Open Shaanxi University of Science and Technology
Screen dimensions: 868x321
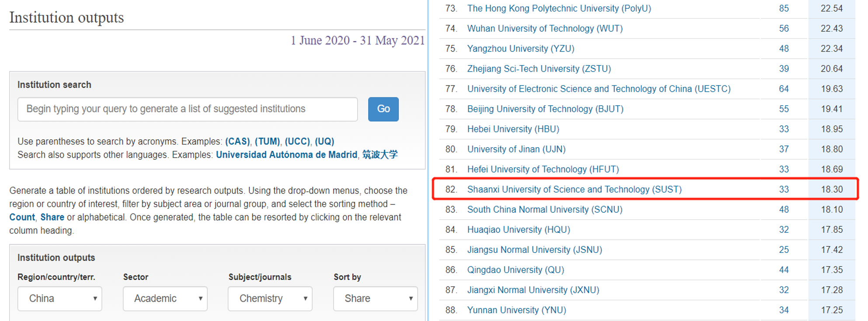tap(574, 190)
